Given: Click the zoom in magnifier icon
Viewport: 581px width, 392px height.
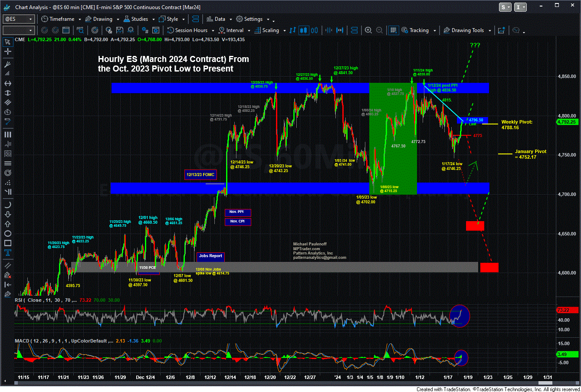Looking at the screenshot, I should click(368, 30).
